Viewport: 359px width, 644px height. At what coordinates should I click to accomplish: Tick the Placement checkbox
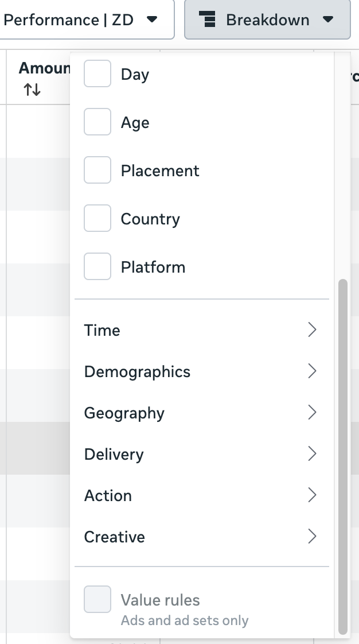coord(97,170)
